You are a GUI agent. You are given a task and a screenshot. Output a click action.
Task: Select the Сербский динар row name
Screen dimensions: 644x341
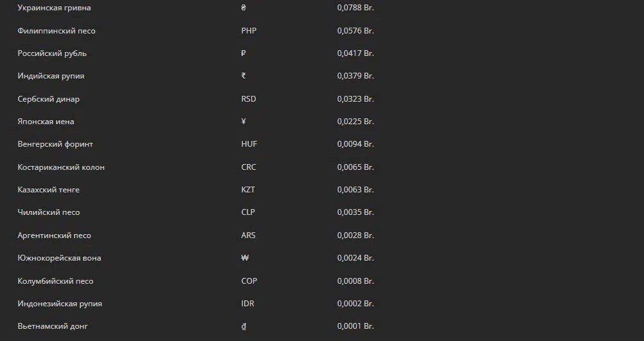(x=48, y=98)
